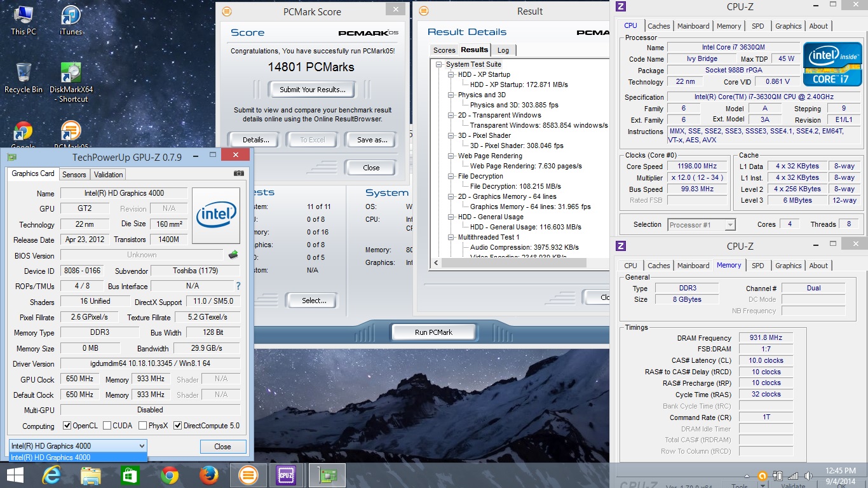Open the DiskMarkX64 shortcut on desktop
The image size is (868, 488).
(x=71, y=83)
